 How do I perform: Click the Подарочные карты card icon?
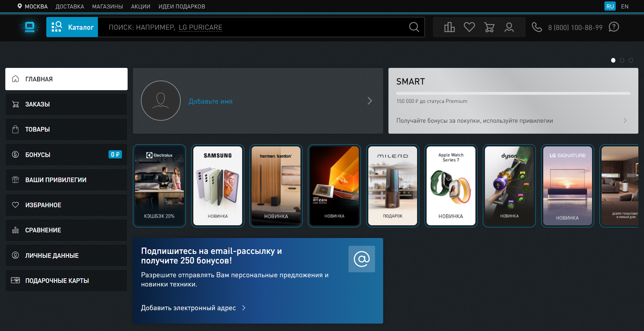(x=15, y=280)
